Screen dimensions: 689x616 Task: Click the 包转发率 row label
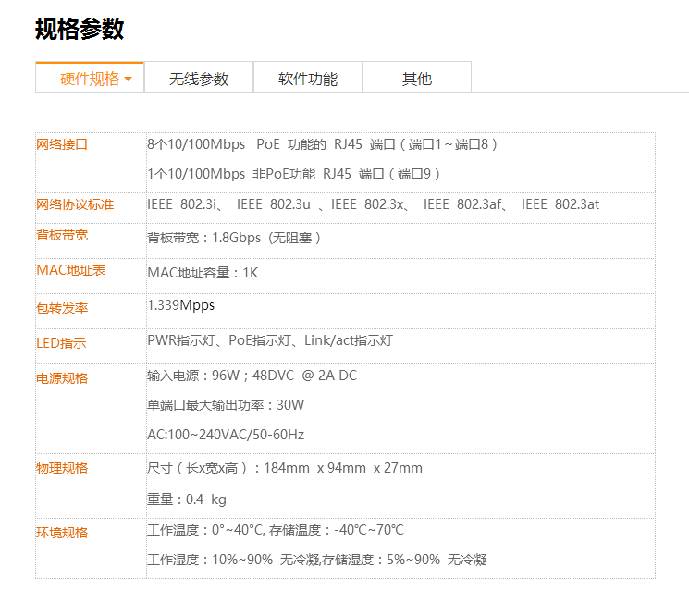62,308
